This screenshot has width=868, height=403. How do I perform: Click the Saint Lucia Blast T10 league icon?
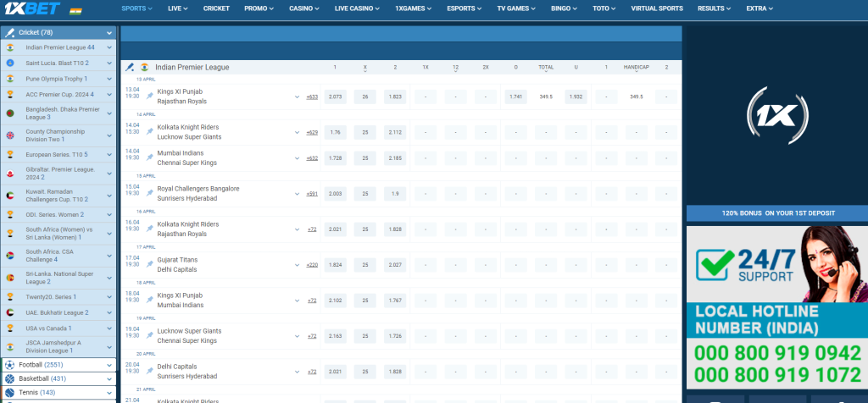(x=10, y=63)
